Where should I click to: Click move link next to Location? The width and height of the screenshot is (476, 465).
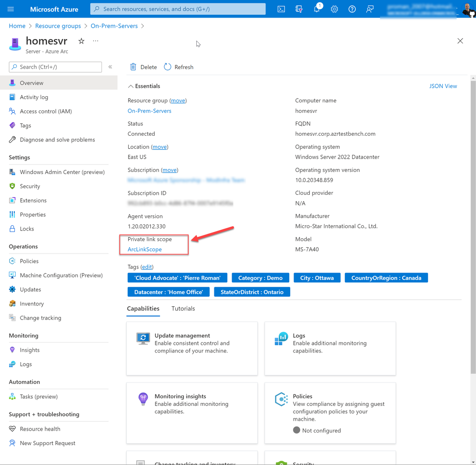click(x=160, y=147)
